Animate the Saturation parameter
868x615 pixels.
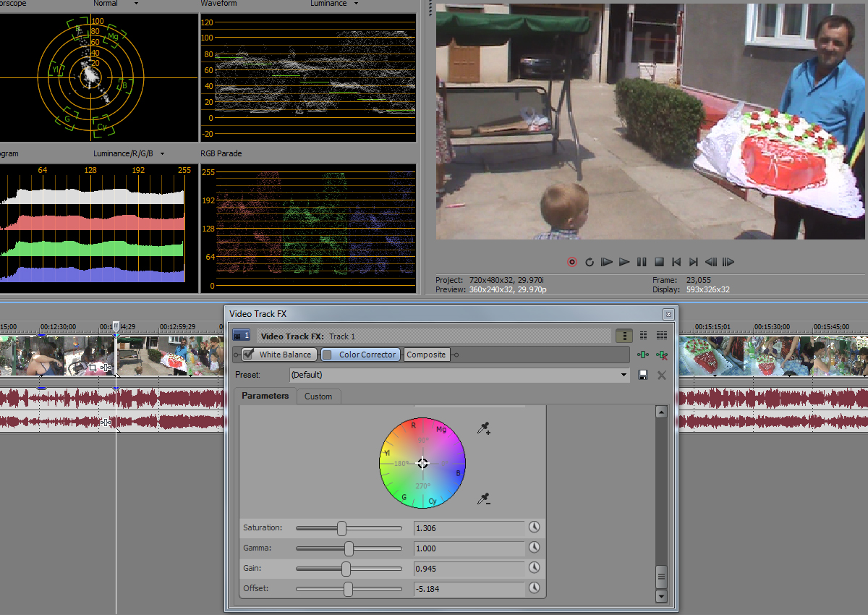pyautogui.click(x=535, y=527)
